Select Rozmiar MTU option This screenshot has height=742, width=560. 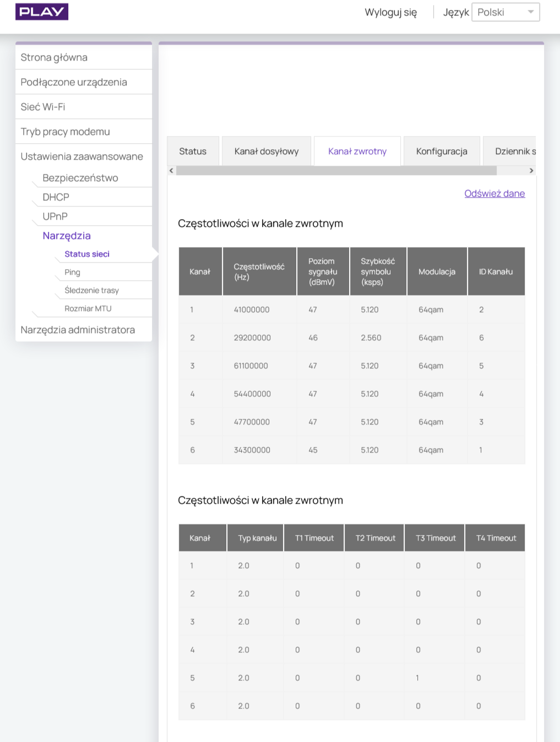click(x=88, y=308)
